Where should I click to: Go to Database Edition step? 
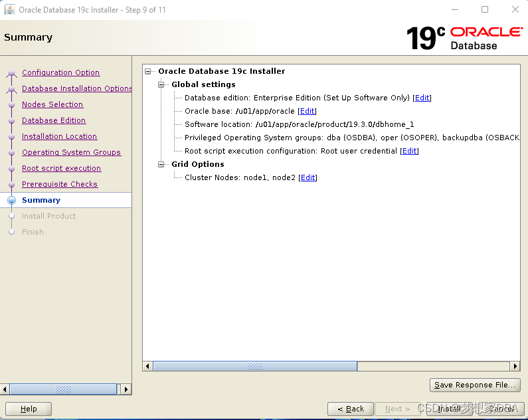(x=54, y=120)
